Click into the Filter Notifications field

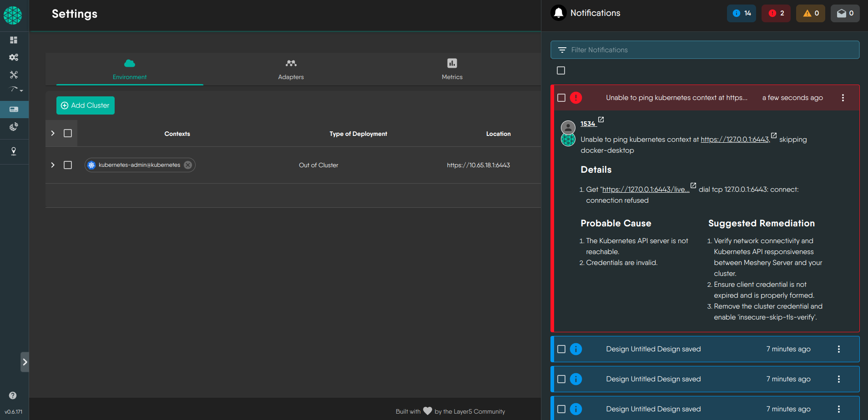[710, 50]
